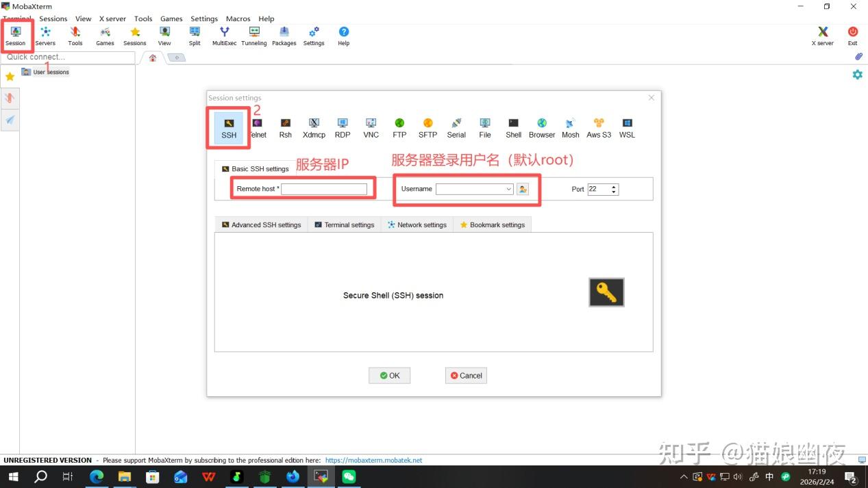Select the RDP session type
This screenshot has width=868, height=488.
tap(343, 128)
